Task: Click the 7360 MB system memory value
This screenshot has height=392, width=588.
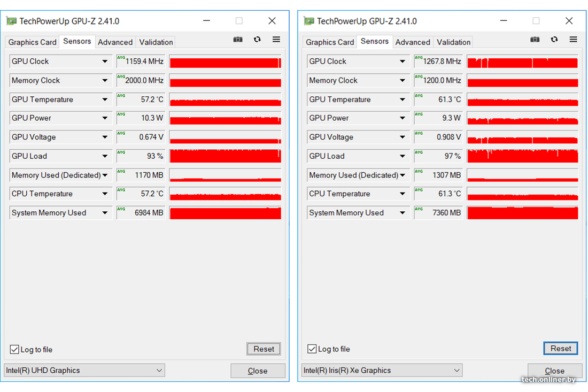Action: point(438,213)
